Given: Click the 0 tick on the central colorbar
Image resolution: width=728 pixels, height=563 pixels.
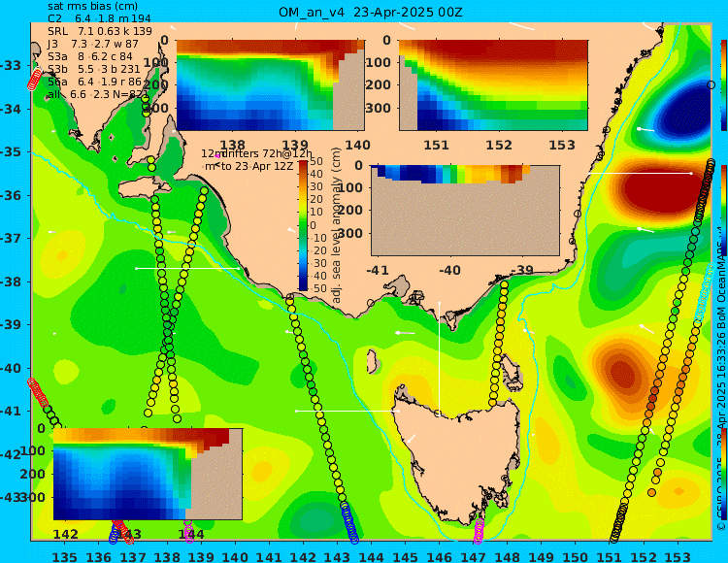Looking at the screenshot, I should coord(313,225).
